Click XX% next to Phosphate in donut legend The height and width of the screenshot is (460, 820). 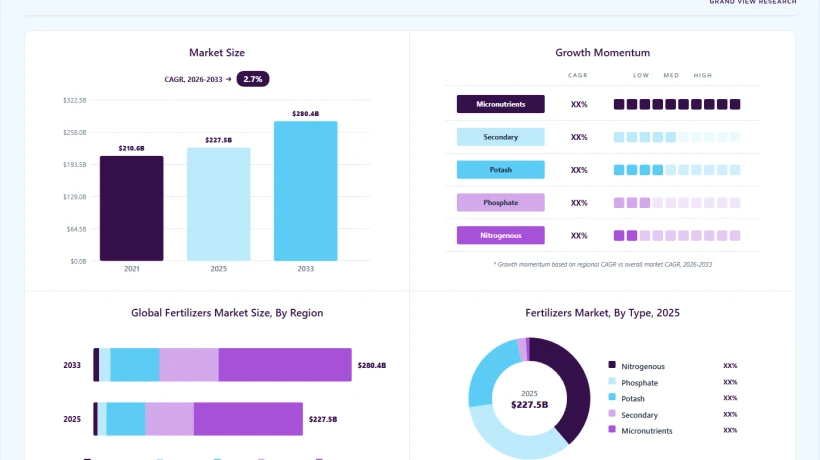click(730, 382)
